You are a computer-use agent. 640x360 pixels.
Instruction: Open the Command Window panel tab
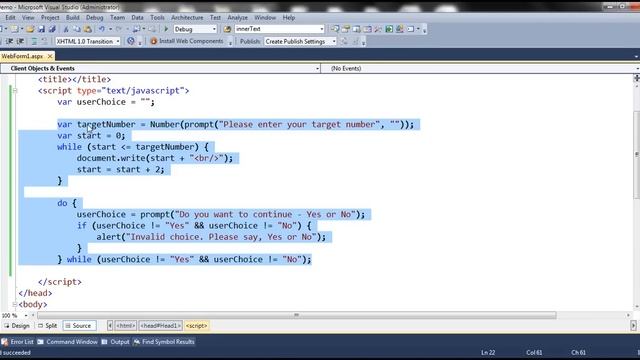pos(68,342)
